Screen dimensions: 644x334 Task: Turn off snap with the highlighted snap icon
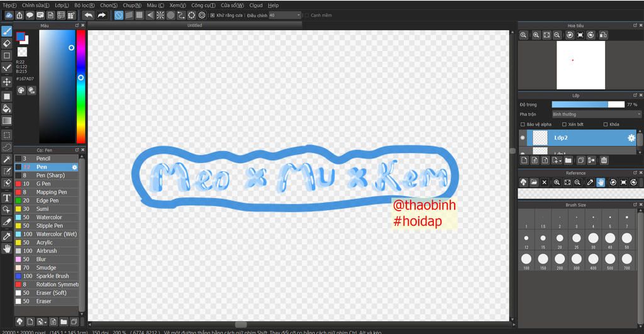click(119, 15)
